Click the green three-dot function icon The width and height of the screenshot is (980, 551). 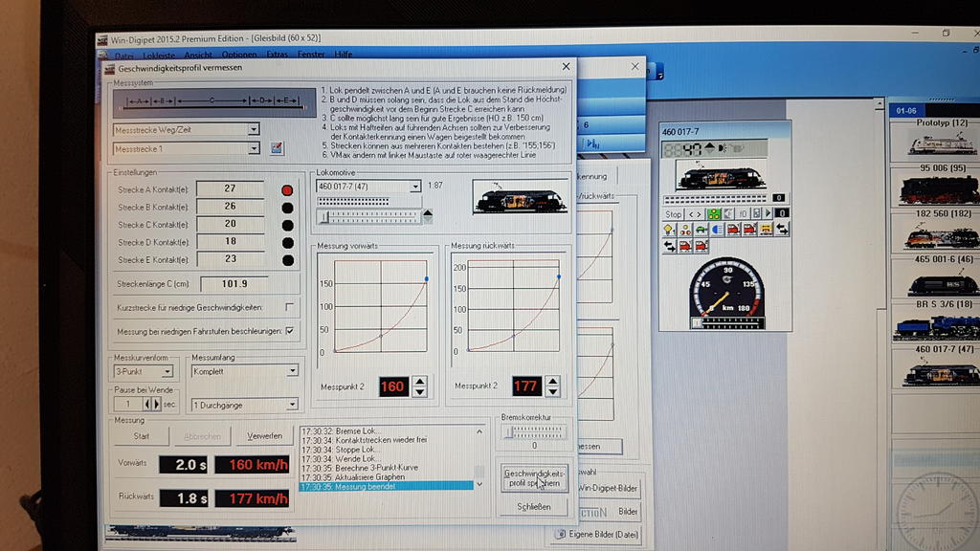click(714, 213)
